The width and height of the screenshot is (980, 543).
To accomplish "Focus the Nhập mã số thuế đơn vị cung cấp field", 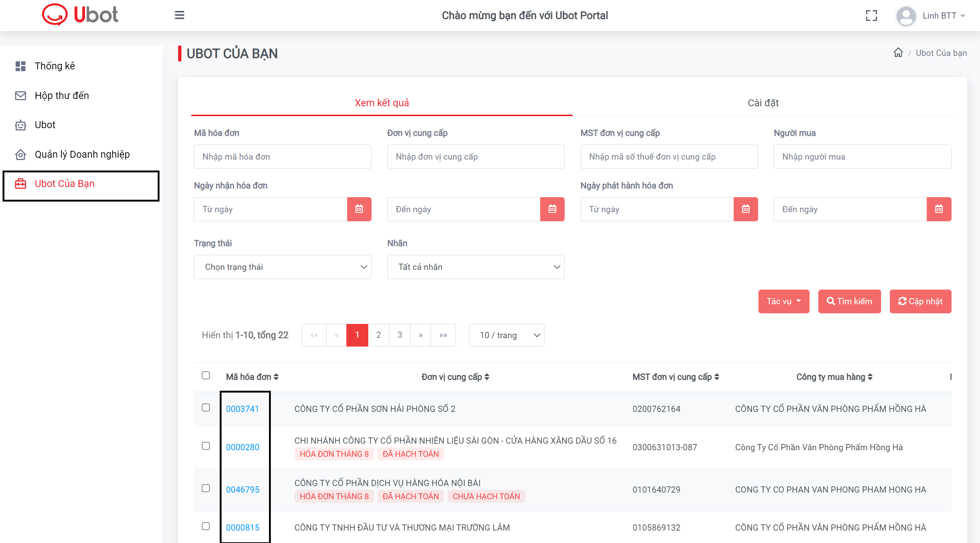I will coord(669,156).
